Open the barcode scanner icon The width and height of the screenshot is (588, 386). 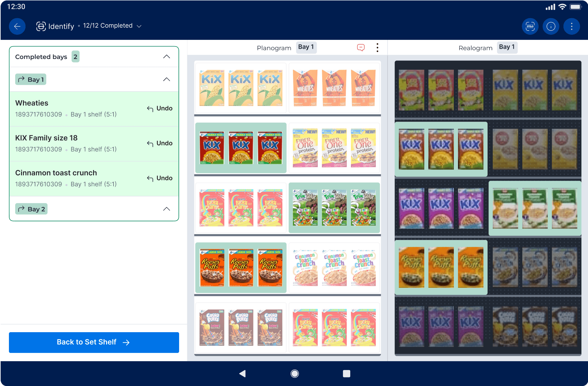click(530, 26)
